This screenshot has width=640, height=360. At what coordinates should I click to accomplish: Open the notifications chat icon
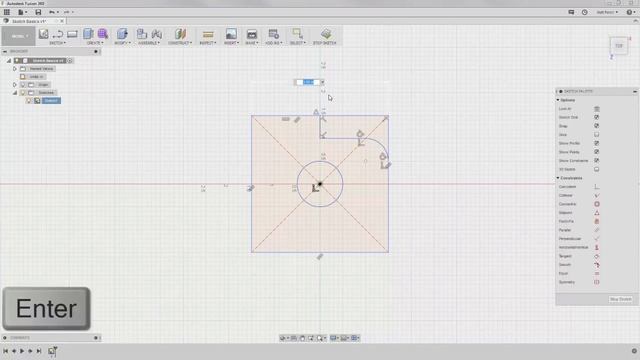[571, 12]
